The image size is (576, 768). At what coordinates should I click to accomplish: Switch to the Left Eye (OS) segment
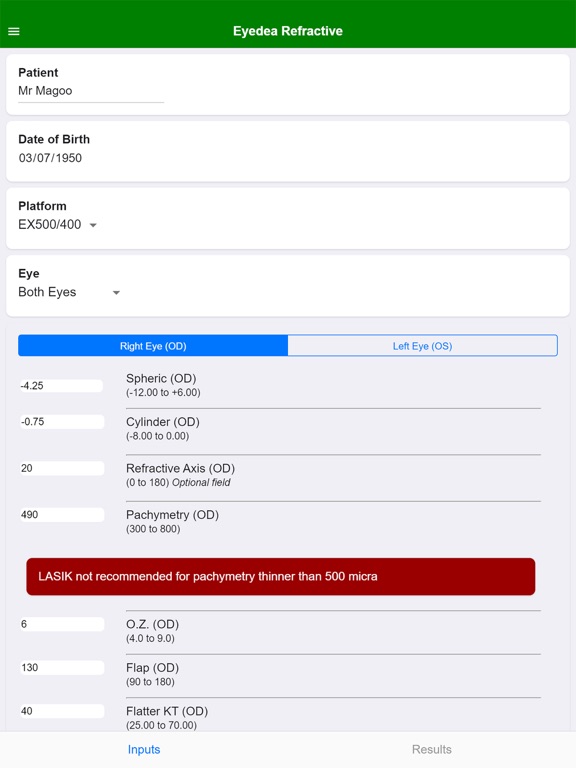[422, 346]
